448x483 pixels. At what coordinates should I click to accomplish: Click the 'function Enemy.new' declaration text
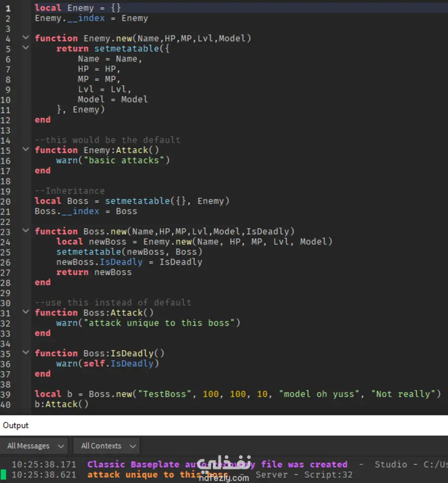pyautogui.click(x=143, y=38)
